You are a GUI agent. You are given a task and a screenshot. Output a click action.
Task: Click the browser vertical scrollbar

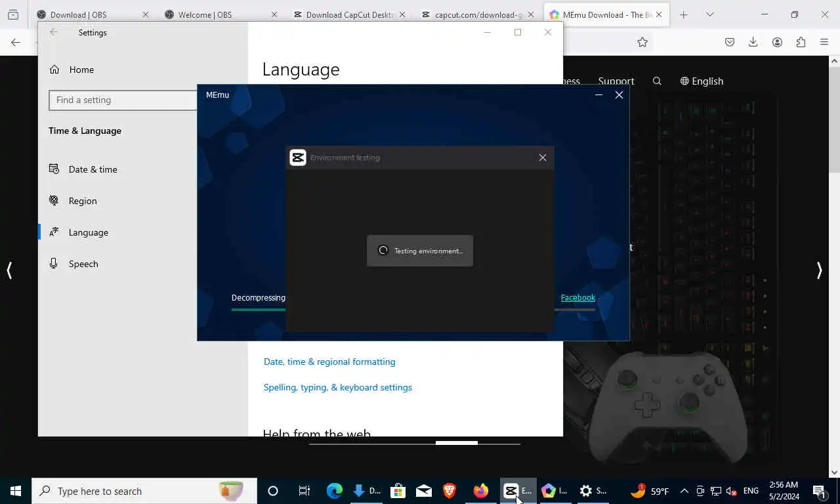pos(834,118)
